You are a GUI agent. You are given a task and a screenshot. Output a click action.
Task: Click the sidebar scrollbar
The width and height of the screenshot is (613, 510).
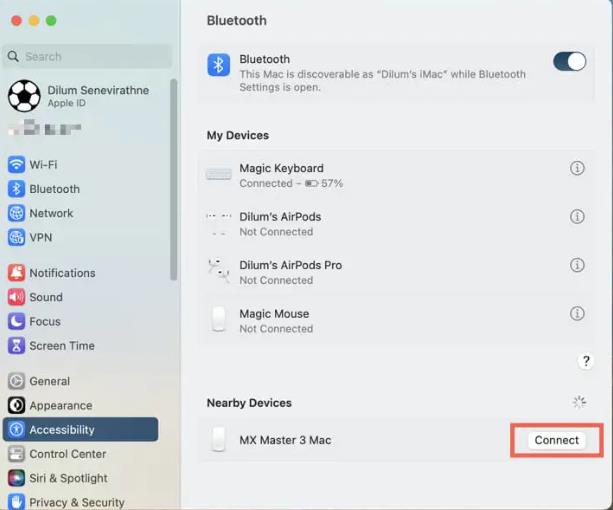(174, 180)
